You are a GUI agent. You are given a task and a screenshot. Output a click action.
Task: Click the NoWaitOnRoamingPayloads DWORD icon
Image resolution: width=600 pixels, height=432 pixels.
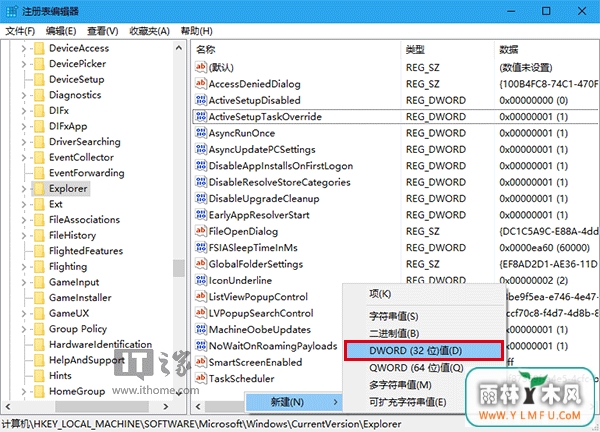pyautogui.click(x=201, y=346)
